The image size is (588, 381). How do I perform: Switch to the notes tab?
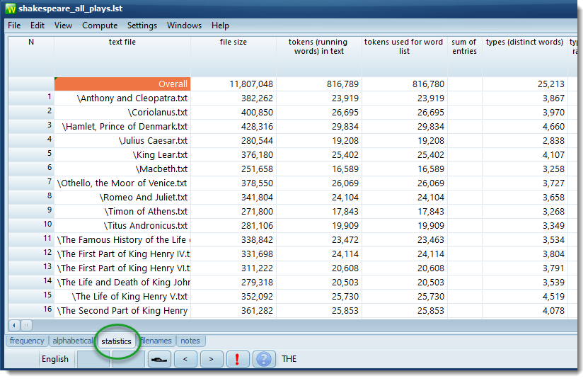(190, 341)
